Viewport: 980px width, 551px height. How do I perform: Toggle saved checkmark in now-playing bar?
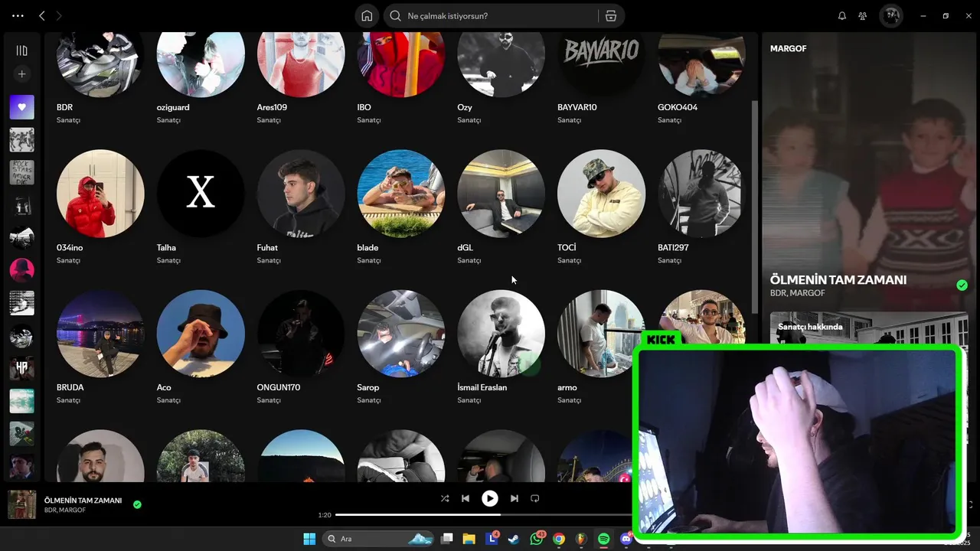click(x=137, y=504)
